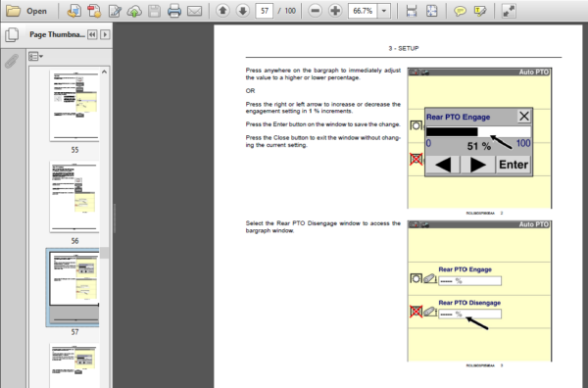
Task: Toggle the attachments paperclip panel
Action: point(12,61)
